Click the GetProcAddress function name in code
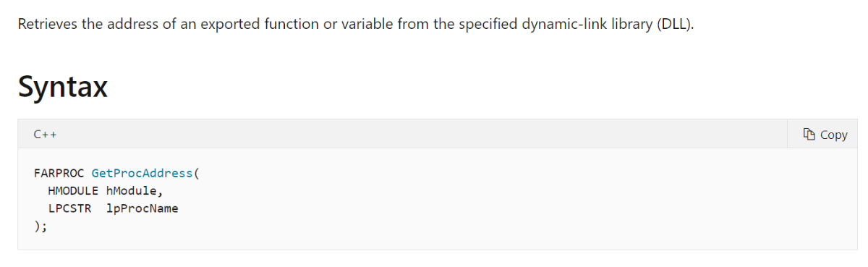This screenshot has height=267, width=868. click(x=142, y=174)
